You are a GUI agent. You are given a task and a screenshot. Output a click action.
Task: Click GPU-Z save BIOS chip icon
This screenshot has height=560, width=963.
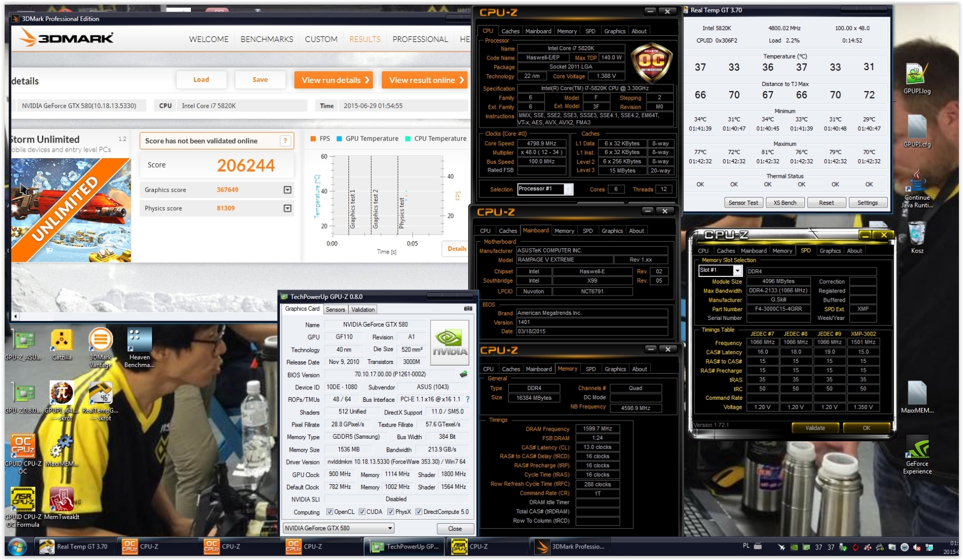click(464, 374)
